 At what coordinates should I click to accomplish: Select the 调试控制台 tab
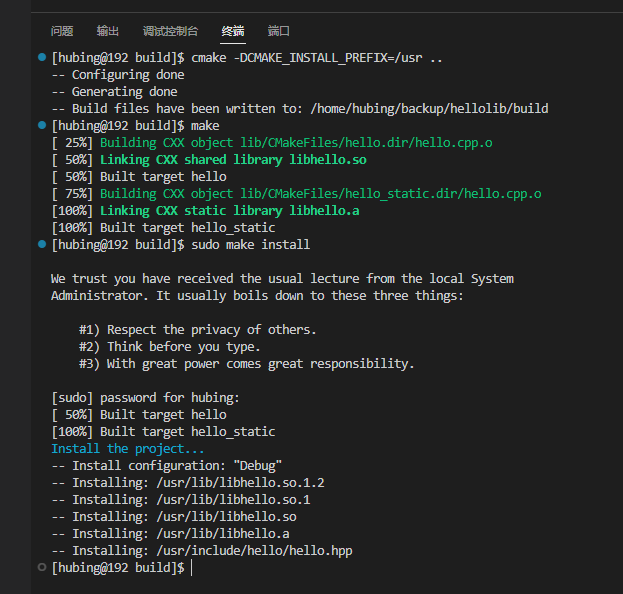[x=170, y=31]
